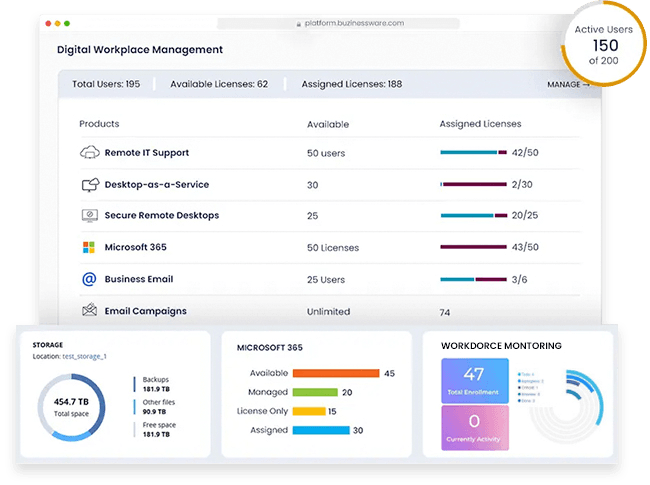The image size is (650, 485).
Task: Click the Desktop-as-a-Service icon
Action: click(89, 185)
